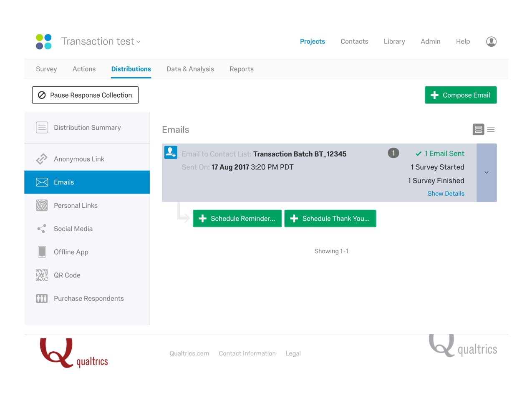This screenshot has width=532, height=393.
Task: Select Distribution Summary in the sidebar
Action: pos(87,128)
